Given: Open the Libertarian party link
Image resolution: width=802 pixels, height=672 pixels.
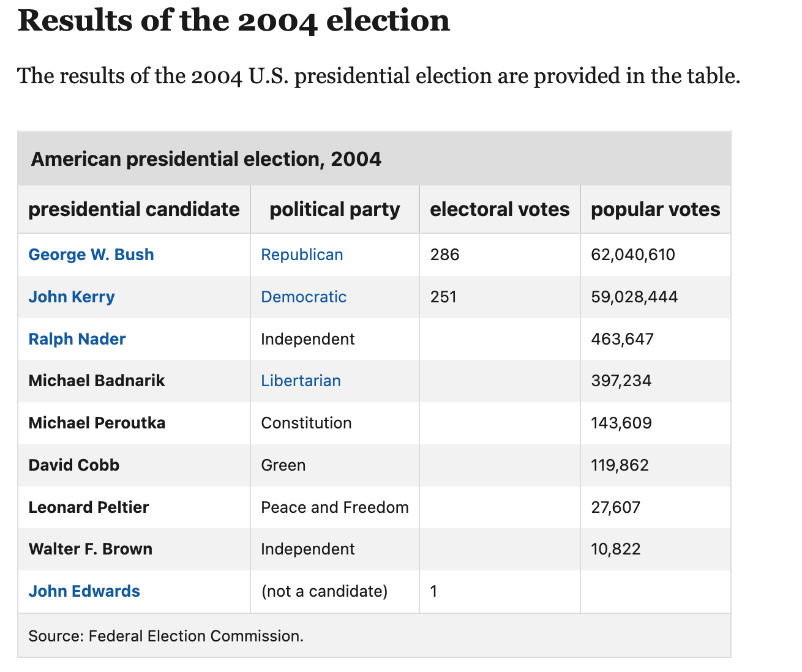Looking at the screenshot, I should (x=301, y=381).
